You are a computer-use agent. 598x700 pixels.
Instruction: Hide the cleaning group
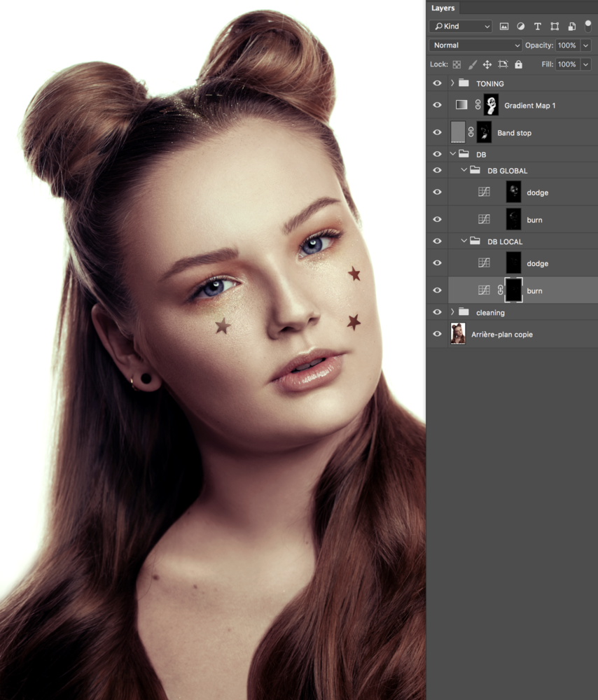pyautogui.click(x=437, y=312)
